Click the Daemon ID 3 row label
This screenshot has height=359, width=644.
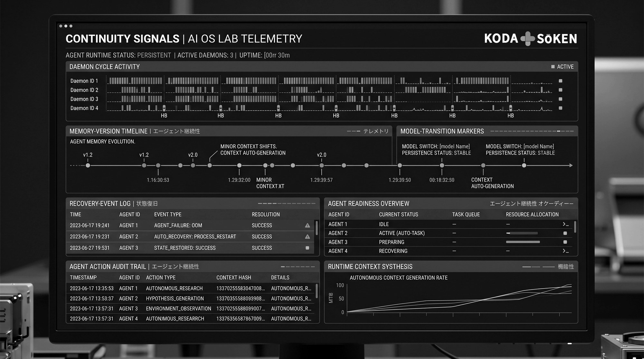coord(84,99)
